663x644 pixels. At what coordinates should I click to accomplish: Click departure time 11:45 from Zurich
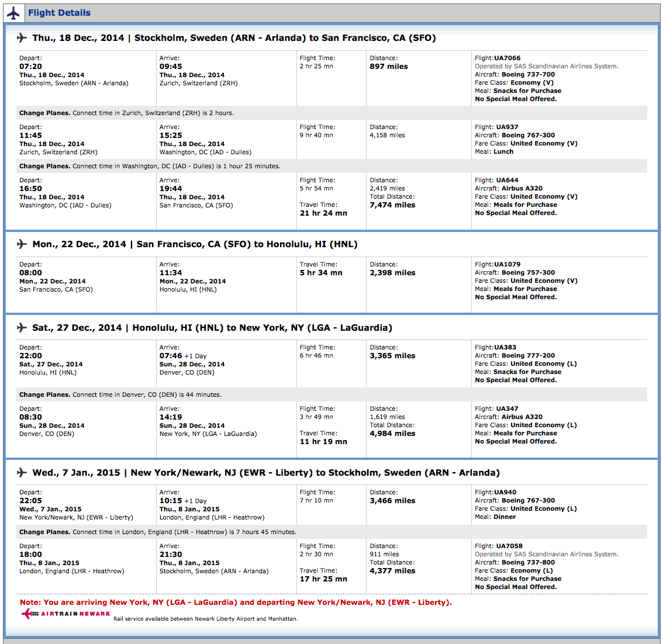[30, 135]
